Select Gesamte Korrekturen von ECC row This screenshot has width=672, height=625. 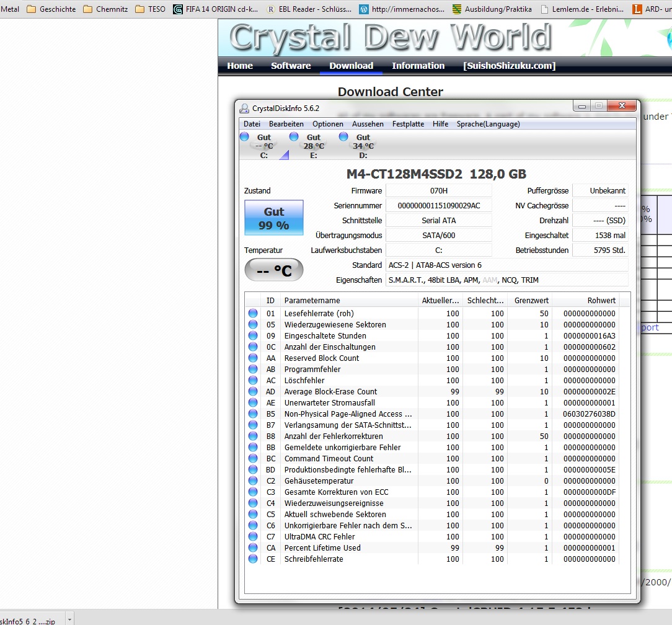click(433, 492)
